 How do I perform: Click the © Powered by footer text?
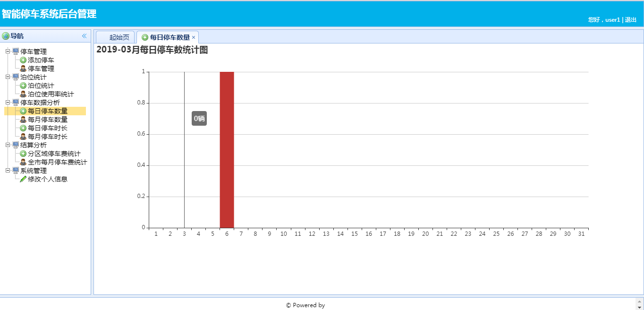pyautogui.click(x=305, y=305)
